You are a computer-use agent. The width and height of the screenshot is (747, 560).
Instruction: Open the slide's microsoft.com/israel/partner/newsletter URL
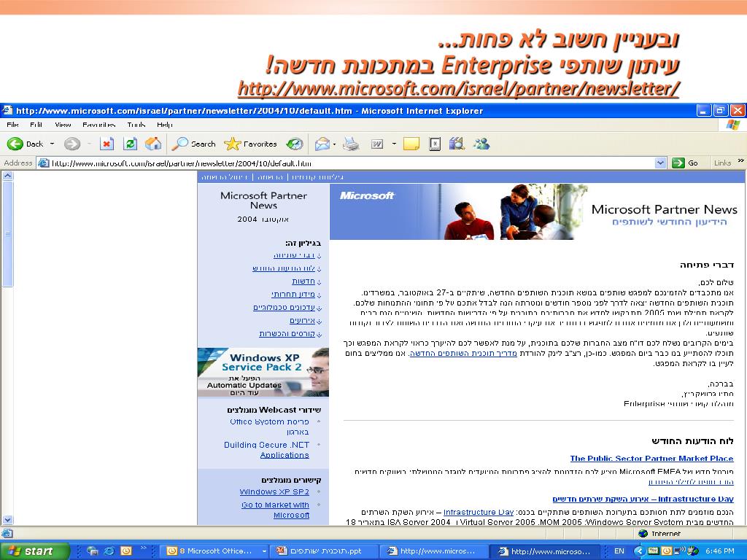[x=458, y=88]
